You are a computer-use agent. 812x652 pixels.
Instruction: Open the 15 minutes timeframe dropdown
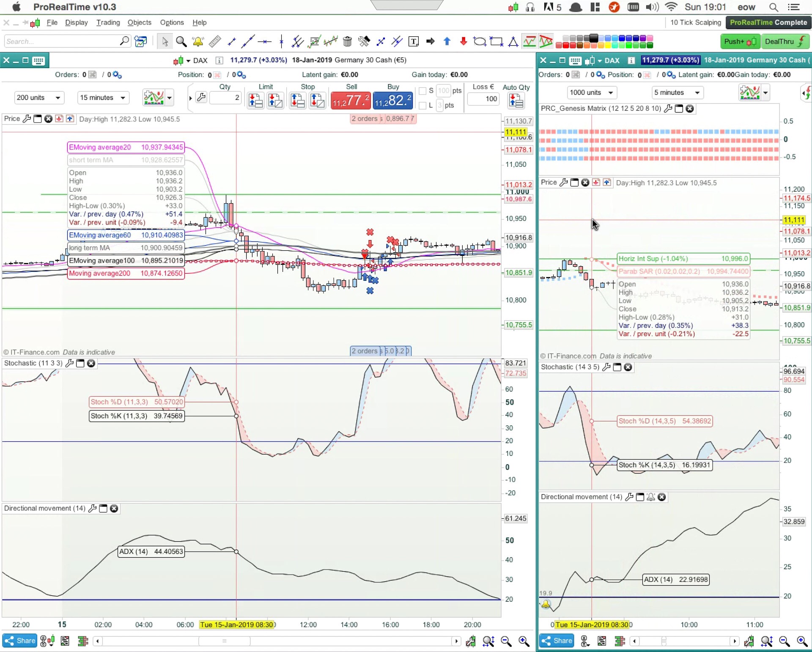click(x=103, y=98)
